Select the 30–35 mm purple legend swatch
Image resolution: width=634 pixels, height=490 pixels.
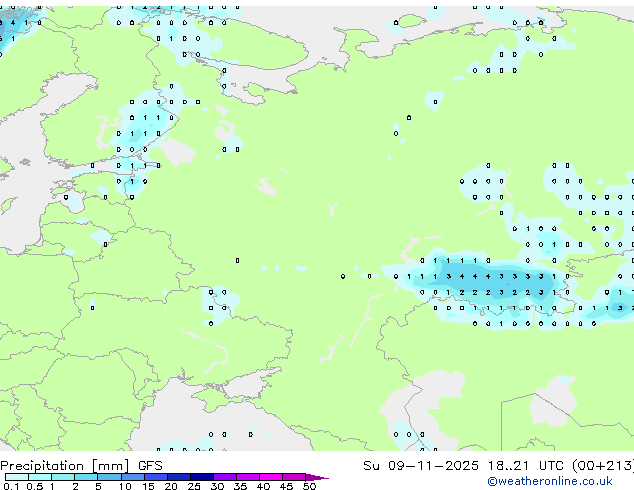coord(225,477)
